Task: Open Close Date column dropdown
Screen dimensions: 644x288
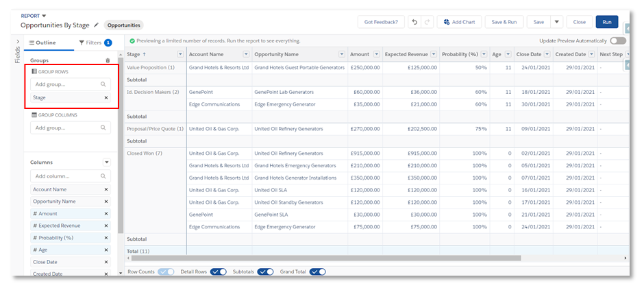Action: 547,54
